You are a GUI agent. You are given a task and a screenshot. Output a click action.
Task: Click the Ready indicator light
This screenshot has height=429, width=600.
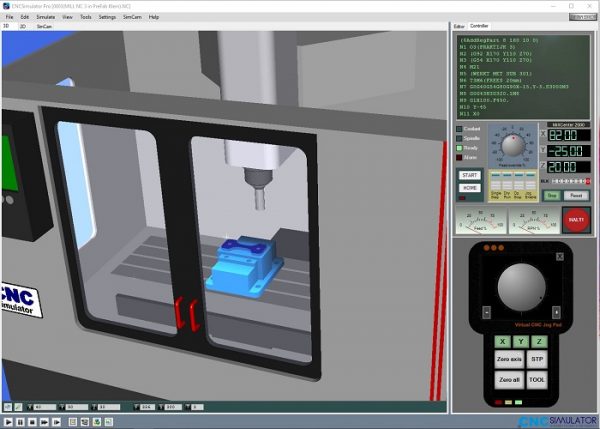click(459, 148)
